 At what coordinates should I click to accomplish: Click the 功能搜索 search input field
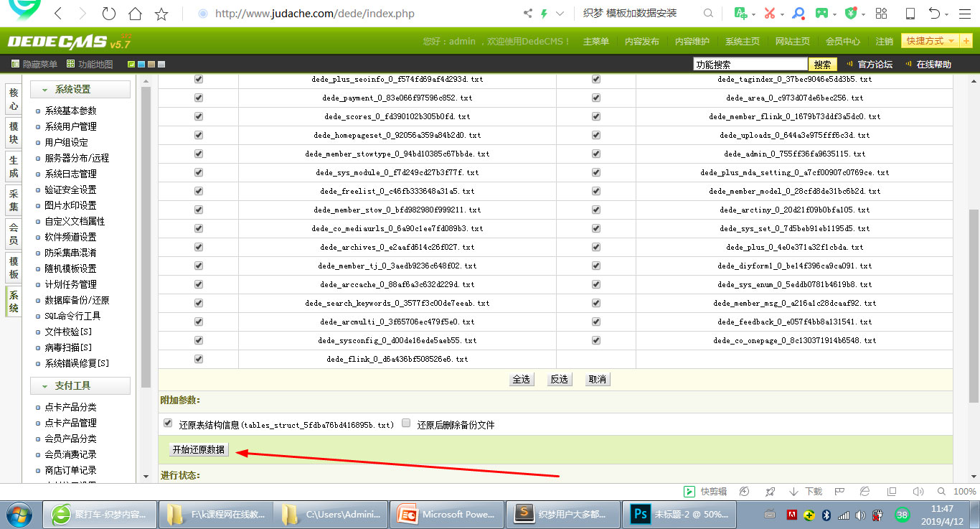pos(750,65)
